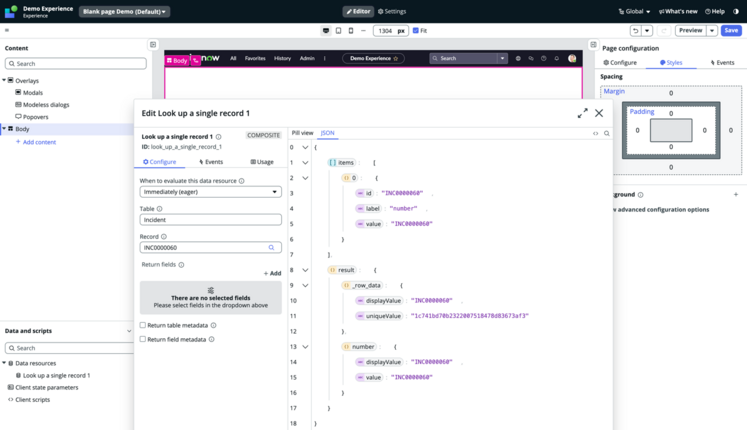Viewport: 747px width, 430px height.
Task: Open the Immediately (eager) dropdown
Action: click(x=211, y=192)
